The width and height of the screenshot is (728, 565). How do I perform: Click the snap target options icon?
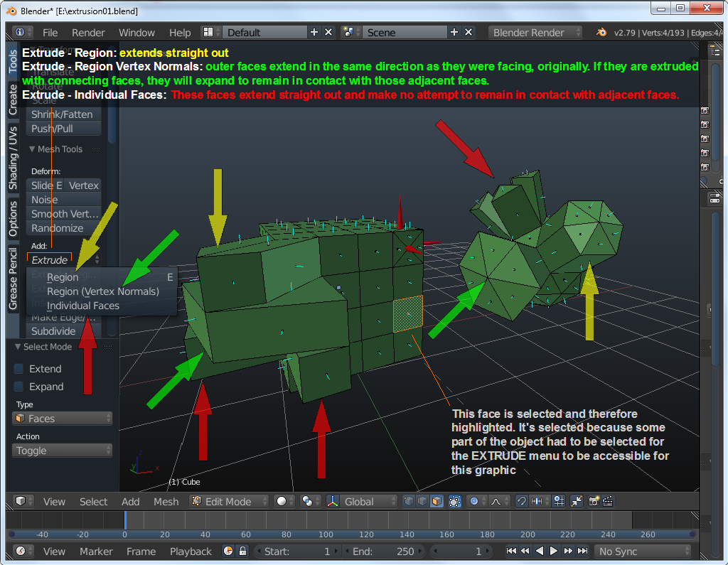(559, 501)
